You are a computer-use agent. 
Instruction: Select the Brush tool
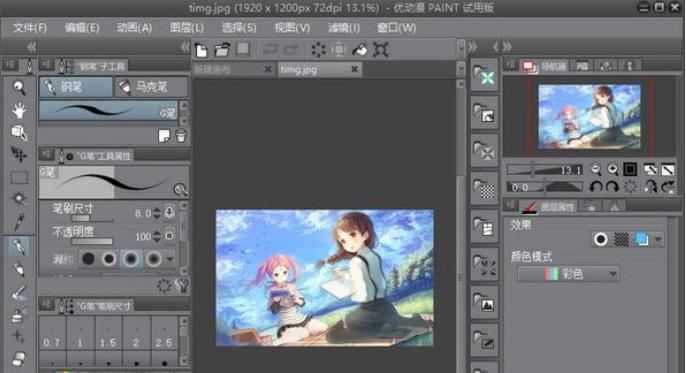coord(19,292)
